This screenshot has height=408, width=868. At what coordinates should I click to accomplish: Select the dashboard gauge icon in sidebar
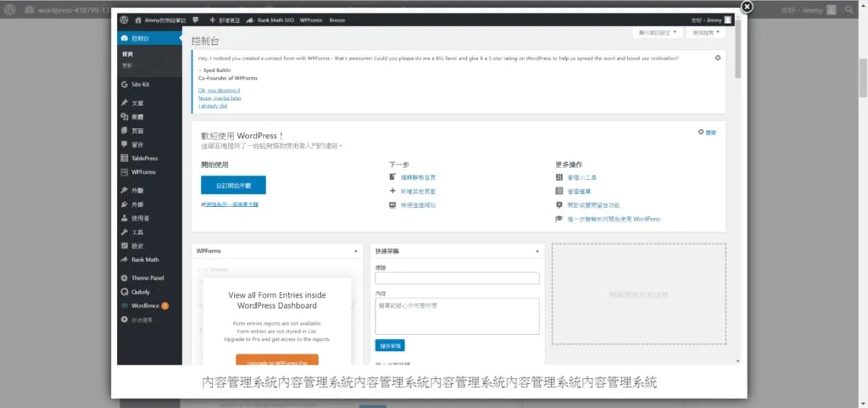(124, 38)
